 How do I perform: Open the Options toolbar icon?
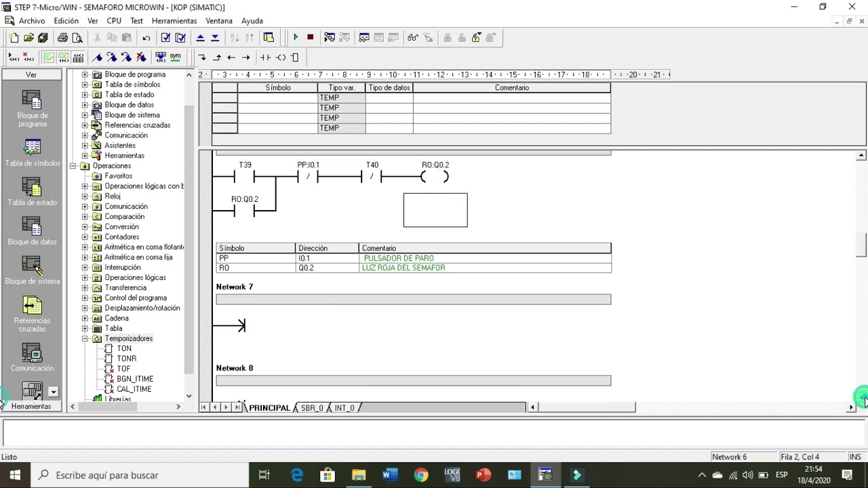(269, 38)
